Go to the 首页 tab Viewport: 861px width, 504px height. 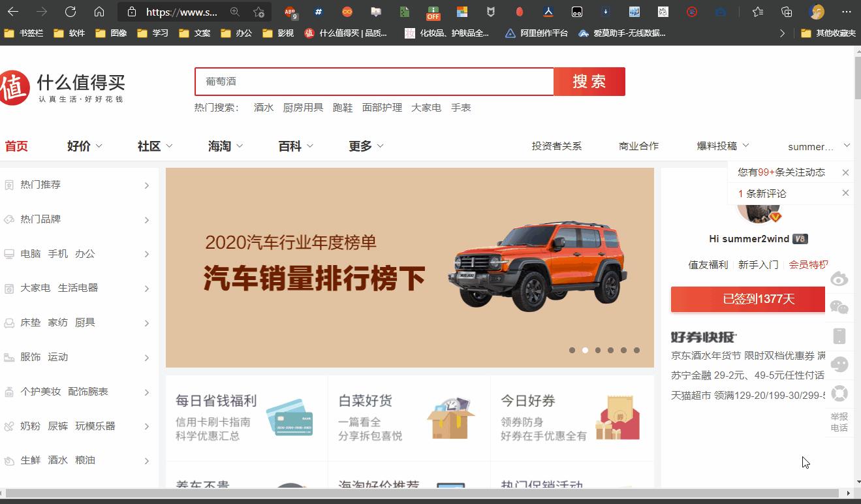[x=16, y=146]
